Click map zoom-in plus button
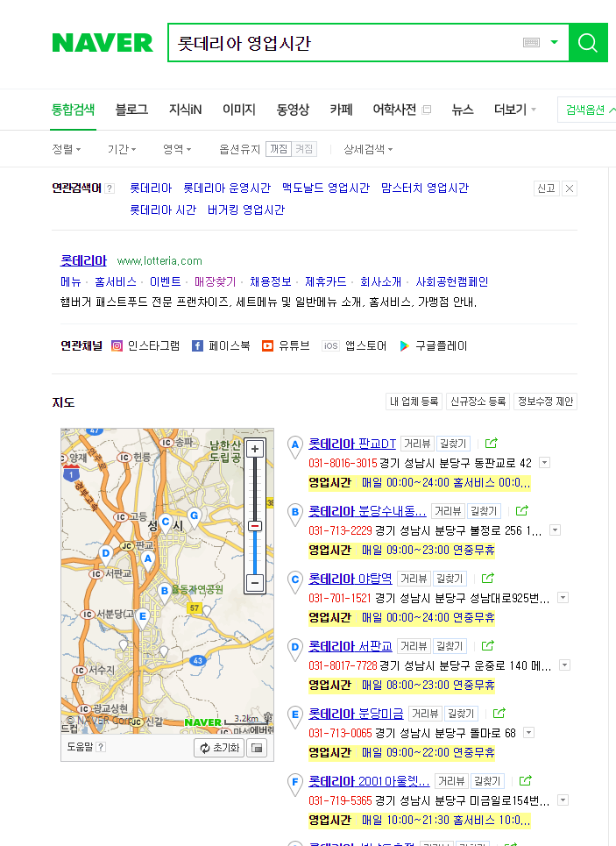Screen dimensions: 616x846 [x=255, y=448]
